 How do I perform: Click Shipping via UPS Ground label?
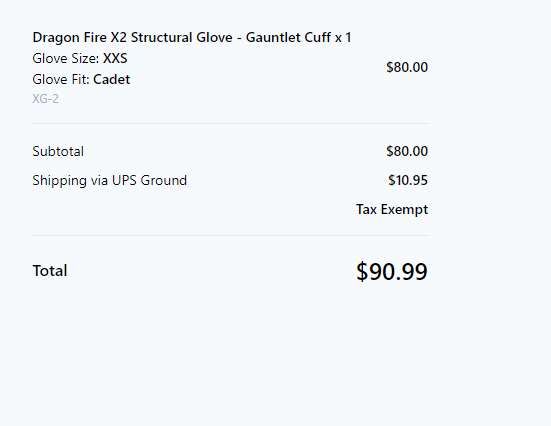[x=110, y=181]
